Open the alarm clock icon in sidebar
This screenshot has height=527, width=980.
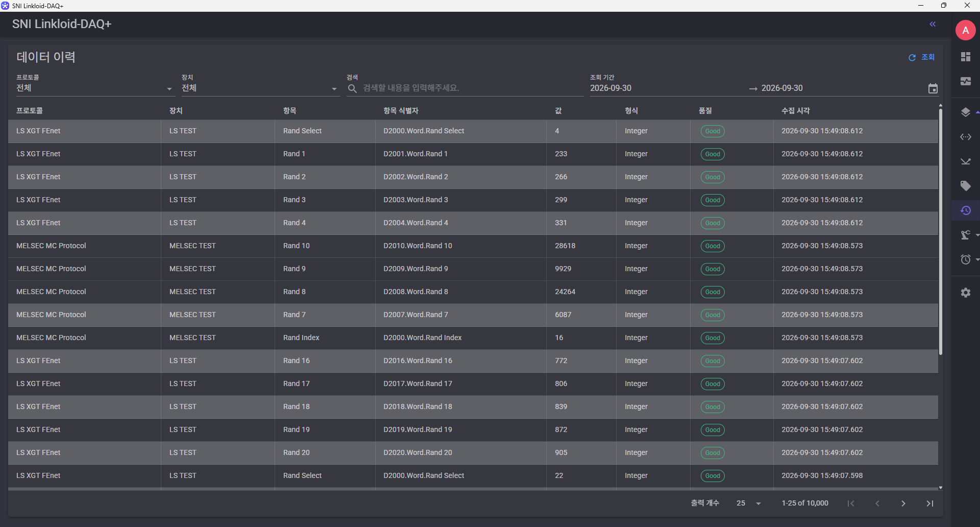(x=965, y=259)
